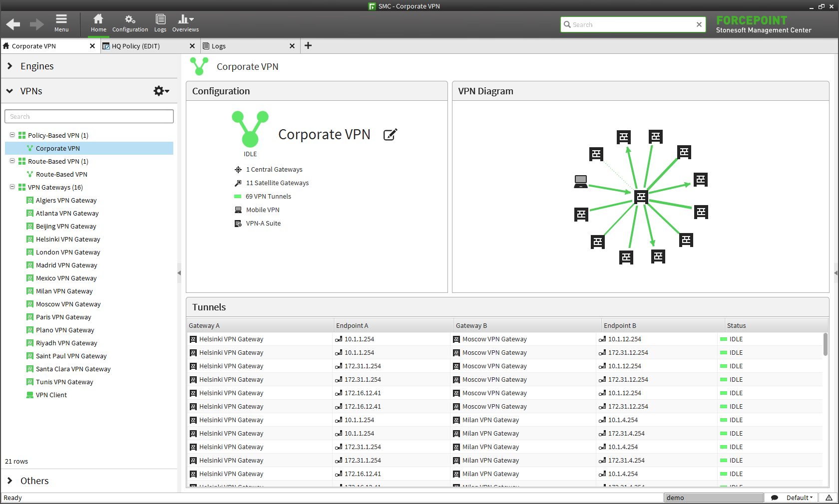Sort tunnels by Gateway A column

tap(260, 325)
